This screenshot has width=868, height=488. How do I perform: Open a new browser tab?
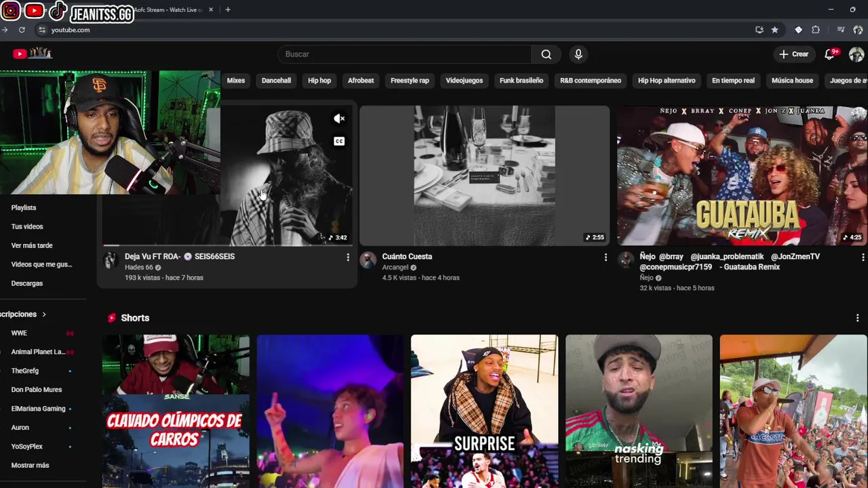tap(228, 9)
